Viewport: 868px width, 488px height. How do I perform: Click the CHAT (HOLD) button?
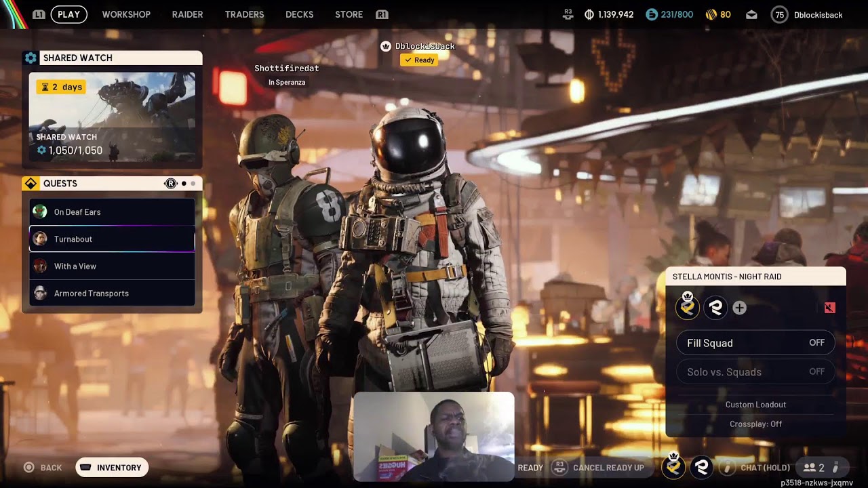pos(765,468)
